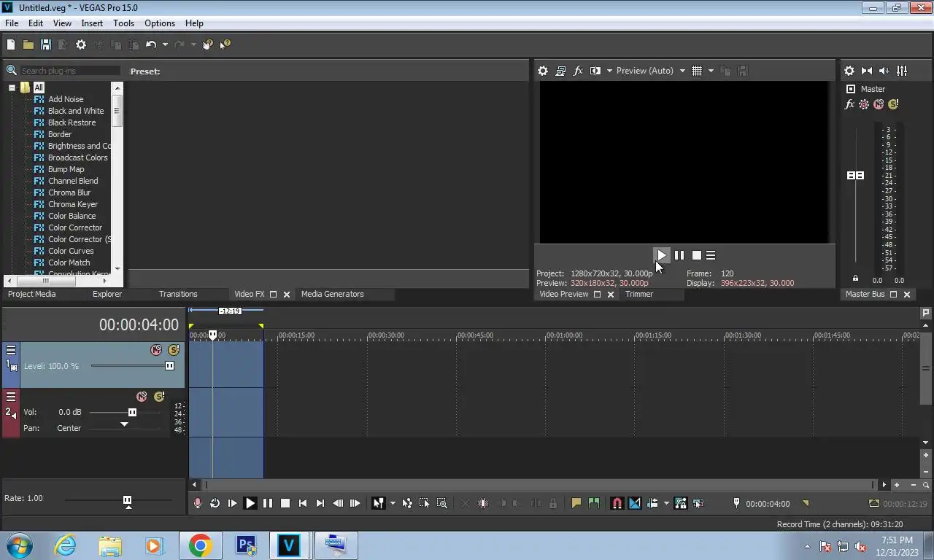Viewport: 934px width, 560px height.
Task: Toggle Enable Snapping magnet icon
Action: 617,503
